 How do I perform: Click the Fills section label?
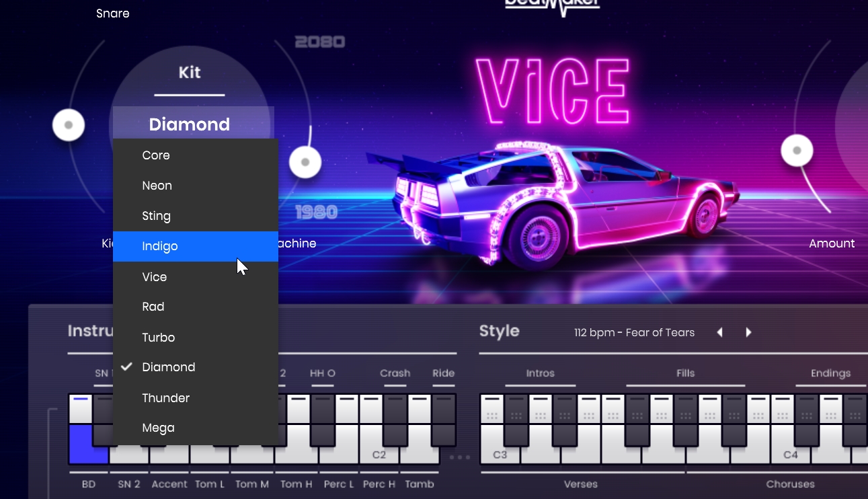686,373
